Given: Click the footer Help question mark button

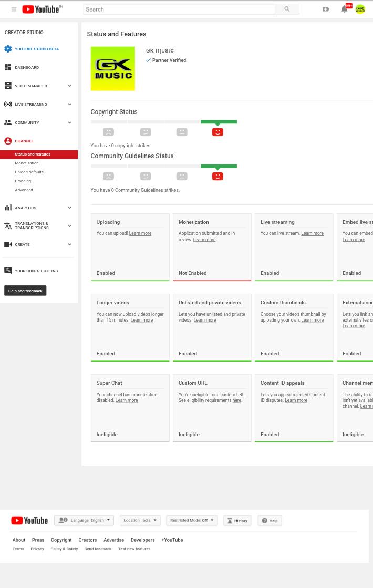Looking at the screenshot, I should tap(270, 521).
